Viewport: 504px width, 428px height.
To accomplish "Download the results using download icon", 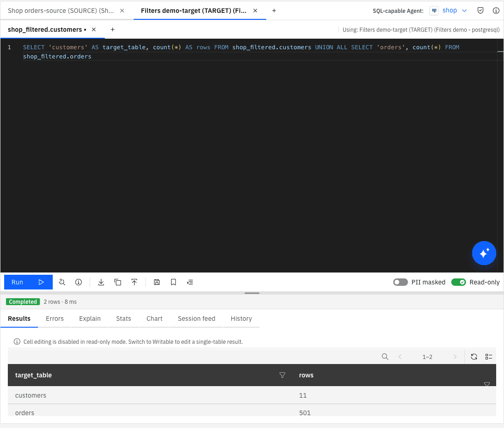I will pyautogui.click(x=101, y=282).
